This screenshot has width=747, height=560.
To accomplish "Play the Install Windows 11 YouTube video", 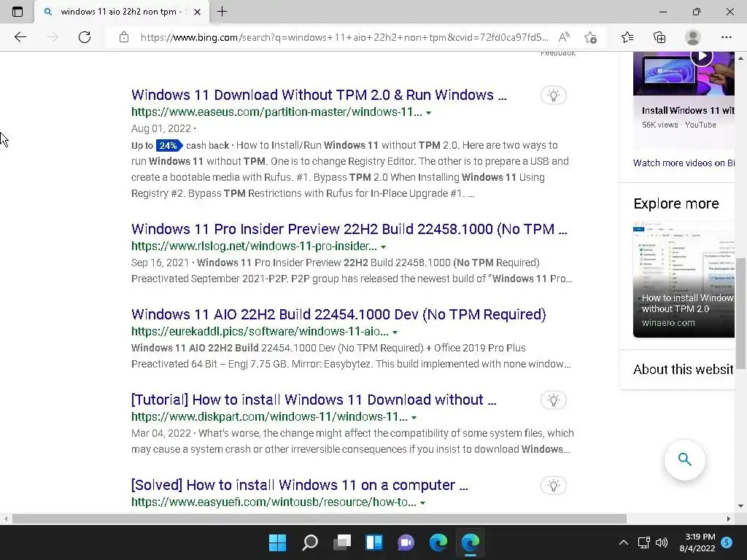I will pyautogui.click(x=701, y=57).
